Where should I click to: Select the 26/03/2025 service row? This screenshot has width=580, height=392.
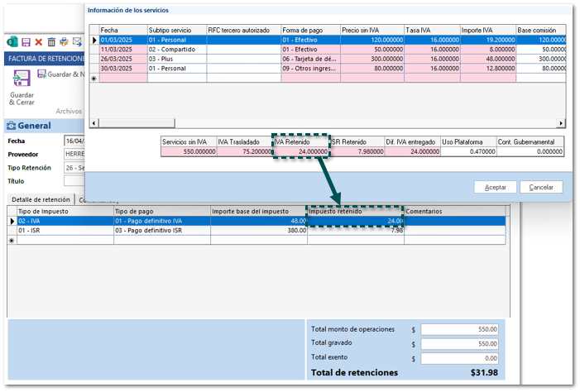[122, 60]
